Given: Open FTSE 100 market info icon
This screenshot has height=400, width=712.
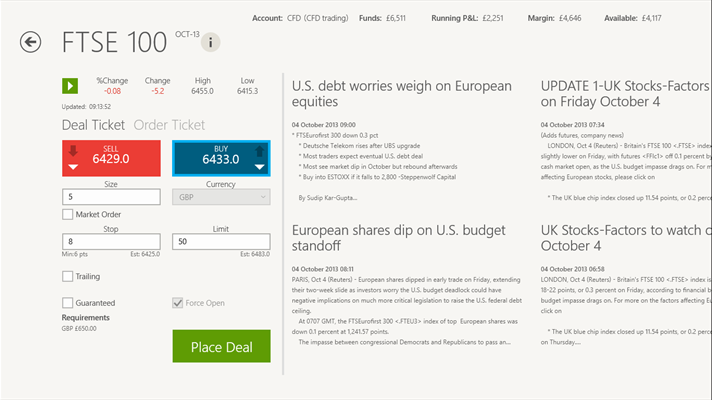Looking at the screenshot, I should (x=211, y=42).
